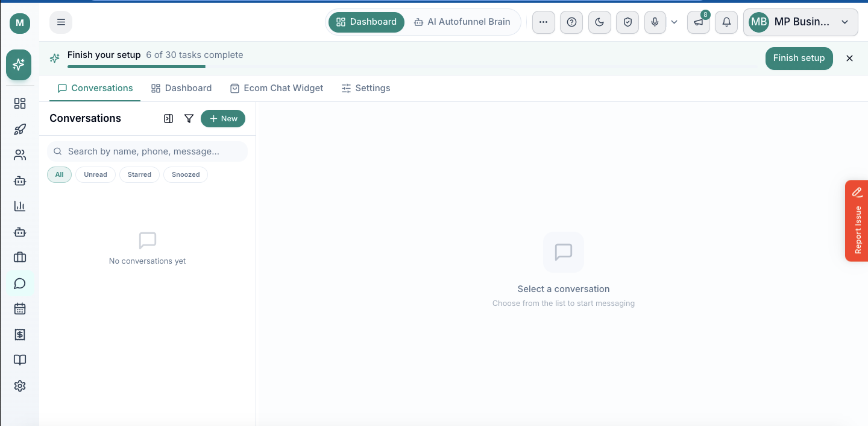
Task: Click the 'Finish your setup' heading text
Action: 104,55
